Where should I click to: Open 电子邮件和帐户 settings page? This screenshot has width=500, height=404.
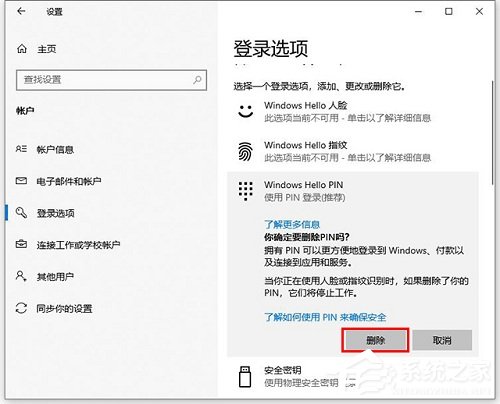click(x=69, y=181)
